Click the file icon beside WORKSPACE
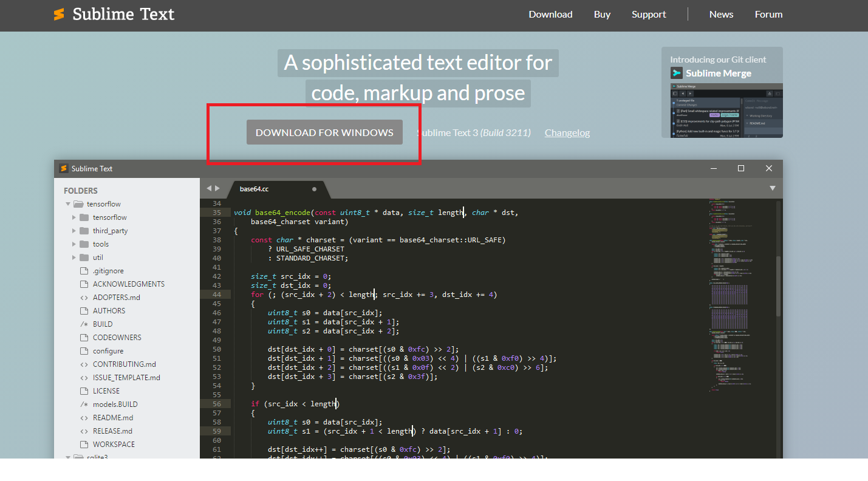The image size is (868, 481). point(84,445)
